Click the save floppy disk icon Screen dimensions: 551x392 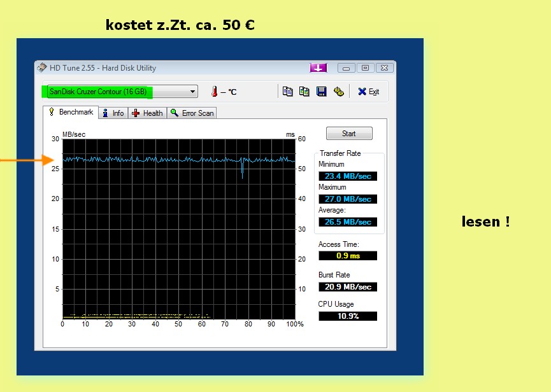(x=321, y=92)
